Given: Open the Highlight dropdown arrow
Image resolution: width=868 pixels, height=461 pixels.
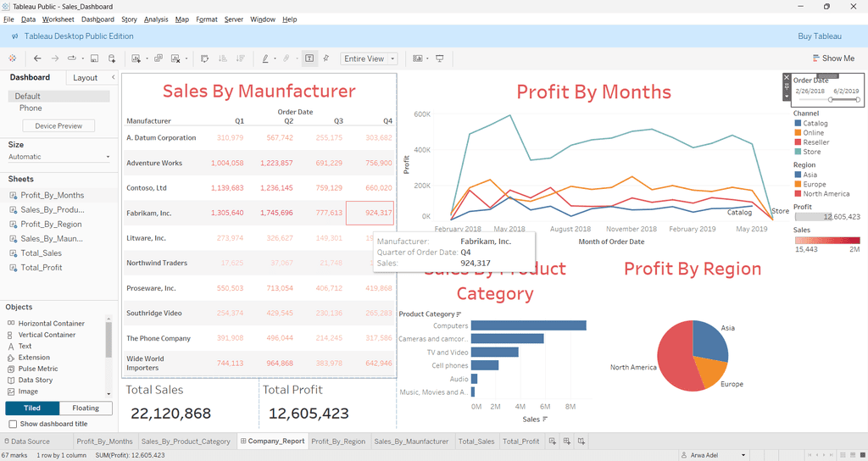Looking at the screenshot, I should click(x=275, y=58).
